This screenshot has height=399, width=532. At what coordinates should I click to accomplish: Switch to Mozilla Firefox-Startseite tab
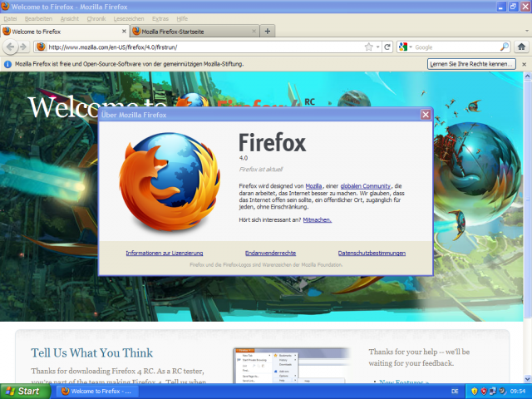pyautogui.click(x=195, y=32)
